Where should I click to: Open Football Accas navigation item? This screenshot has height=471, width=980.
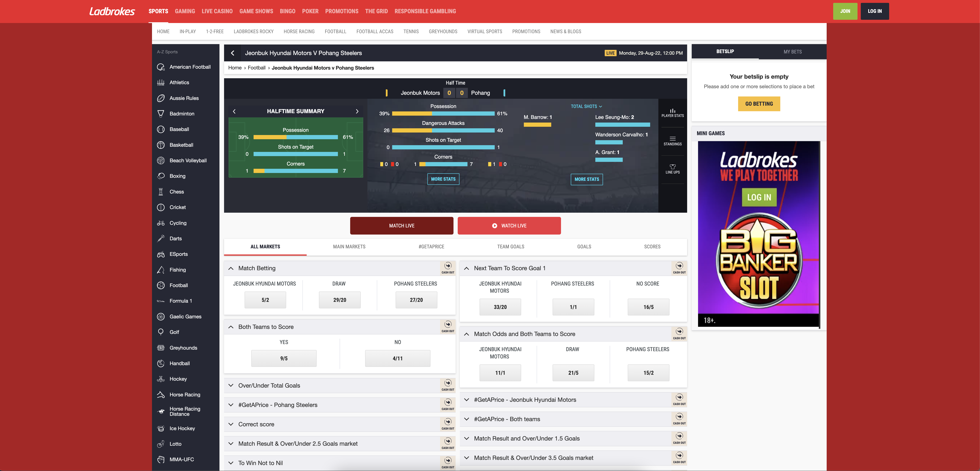coord(375,32)
